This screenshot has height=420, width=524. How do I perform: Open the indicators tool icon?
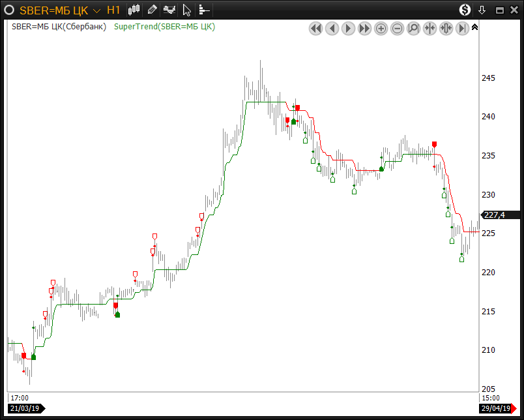coord(169,10)
